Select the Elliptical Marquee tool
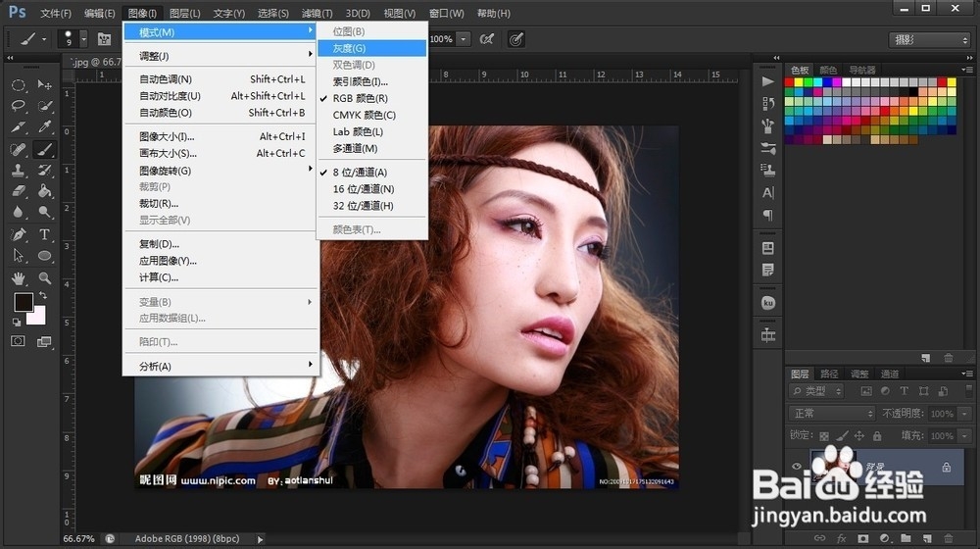Image resolution: width=980 pixels, height=549 pixels. click(18, 85)
